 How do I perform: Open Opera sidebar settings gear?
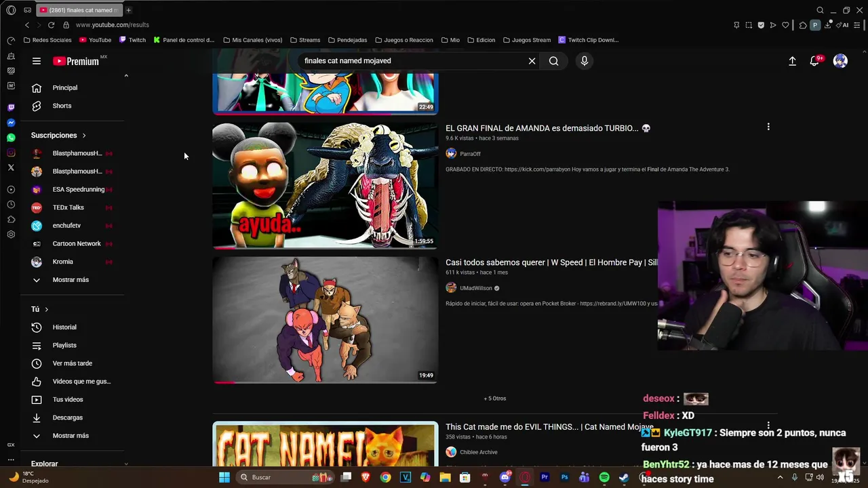pos(11,235)
